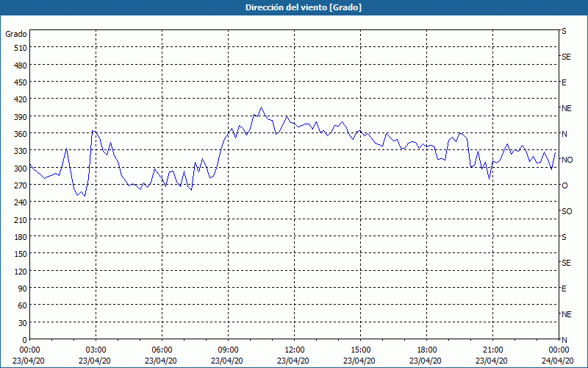Select the 'S' compass label level with 180
Viewport: 588px width, 368px height.
coord(564,237)
